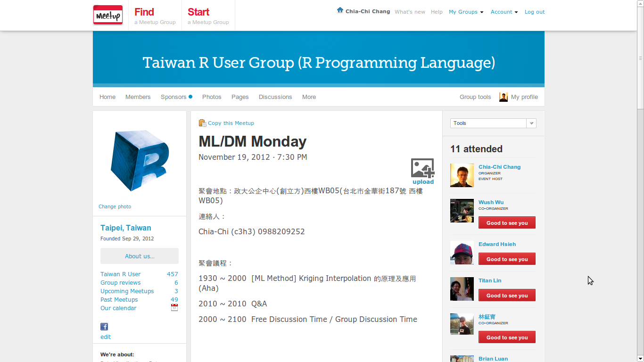This screenshot has height=362, width=644.
Task: Open the Taiwan R User members link
Action: pyautogui.click(x=120, y=274)
